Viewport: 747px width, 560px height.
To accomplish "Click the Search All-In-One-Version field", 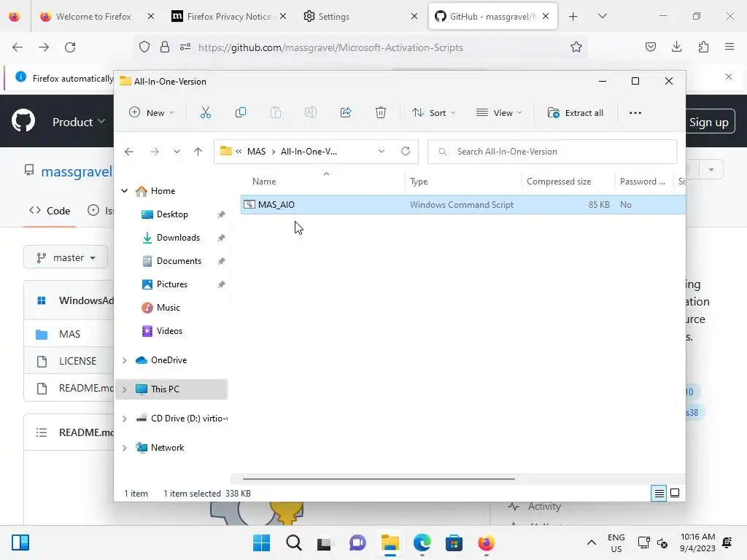I will (552, 152).
